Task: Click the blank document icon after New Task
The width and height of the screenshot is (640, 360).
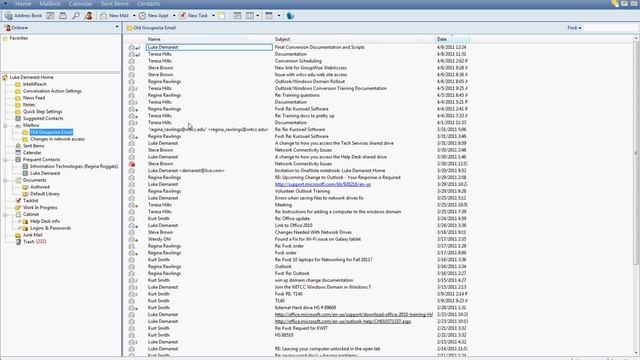Action: tap(222, 16)
